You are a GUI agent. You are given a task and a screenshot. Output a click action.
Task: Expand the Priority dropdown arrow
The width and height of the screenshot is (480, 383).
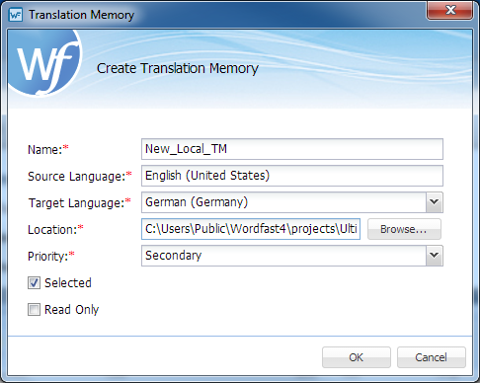tap(434, 256)
